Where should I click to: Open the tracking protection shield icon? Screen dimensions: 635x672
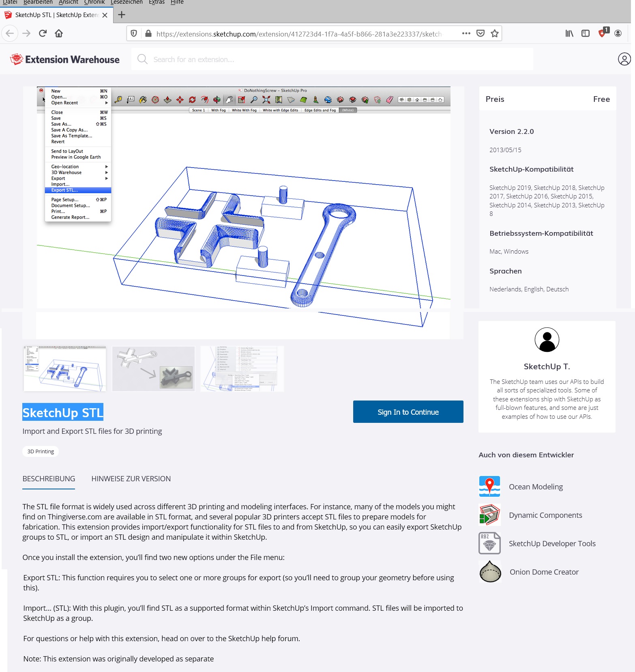134,34
